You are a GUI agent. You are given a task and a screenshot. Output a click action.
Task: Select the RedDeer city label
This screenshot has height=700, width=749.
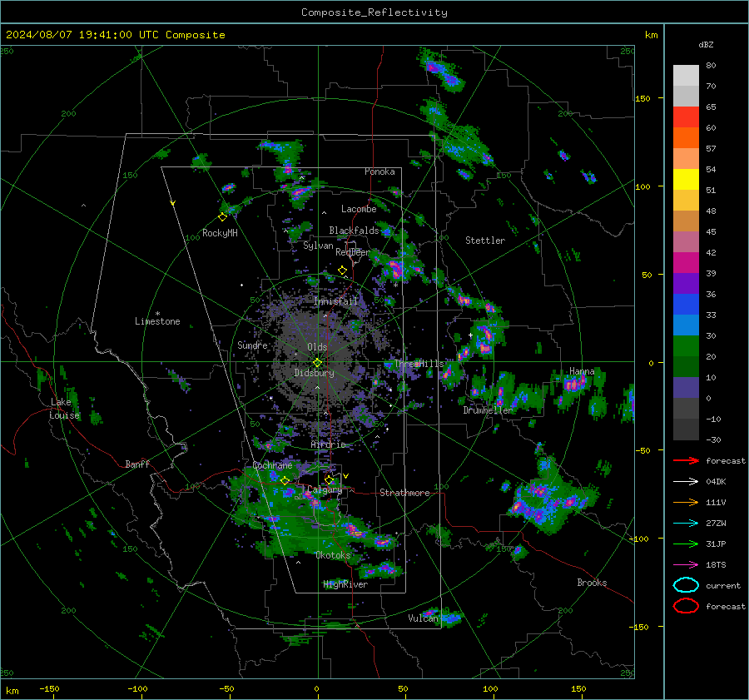click(x=353, y=252)
